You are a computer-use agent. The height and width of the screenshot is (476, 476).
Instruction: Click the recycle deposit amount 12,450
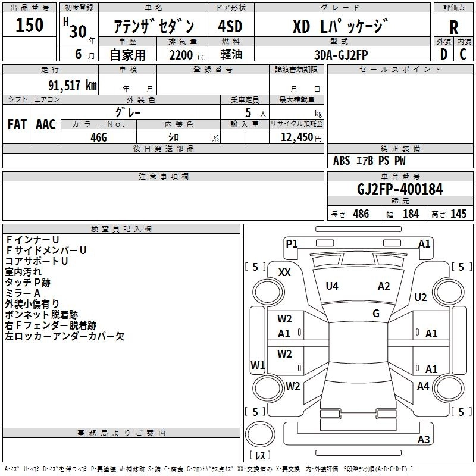(x=295, y=137)
